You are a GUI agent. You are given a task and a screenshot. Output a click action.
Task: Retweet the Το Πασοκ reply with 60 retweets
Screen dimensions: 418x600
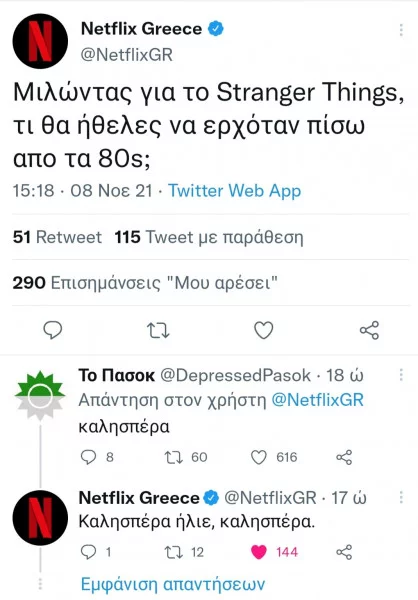pos(174,457)
